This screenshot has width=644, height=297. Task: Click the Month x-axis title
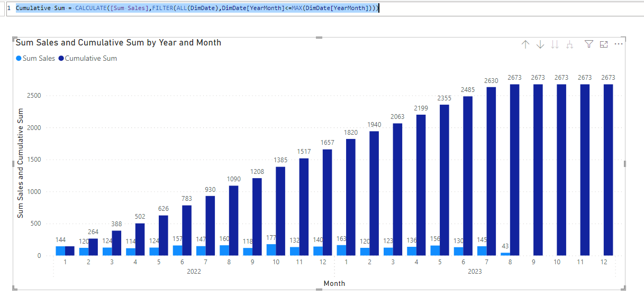point(334,283)
